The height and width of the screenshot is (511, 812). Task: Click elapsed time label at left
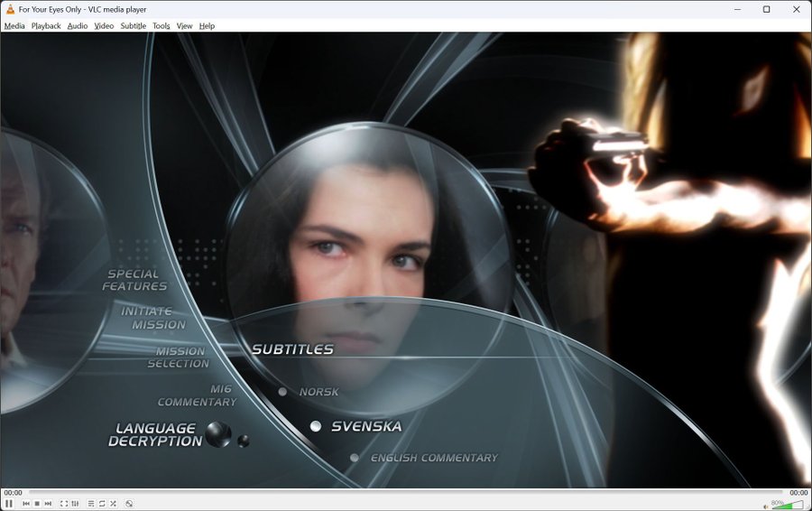[13, 493]
